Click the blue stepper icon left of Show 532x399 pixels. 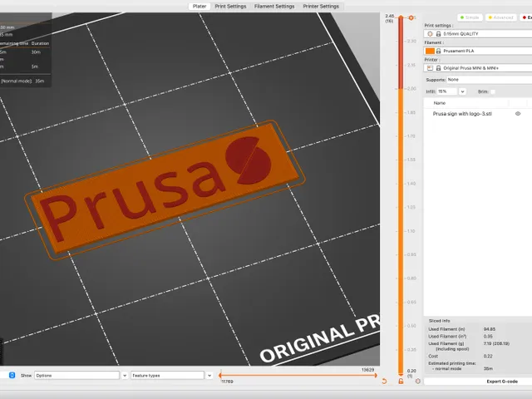click(12, 375)
